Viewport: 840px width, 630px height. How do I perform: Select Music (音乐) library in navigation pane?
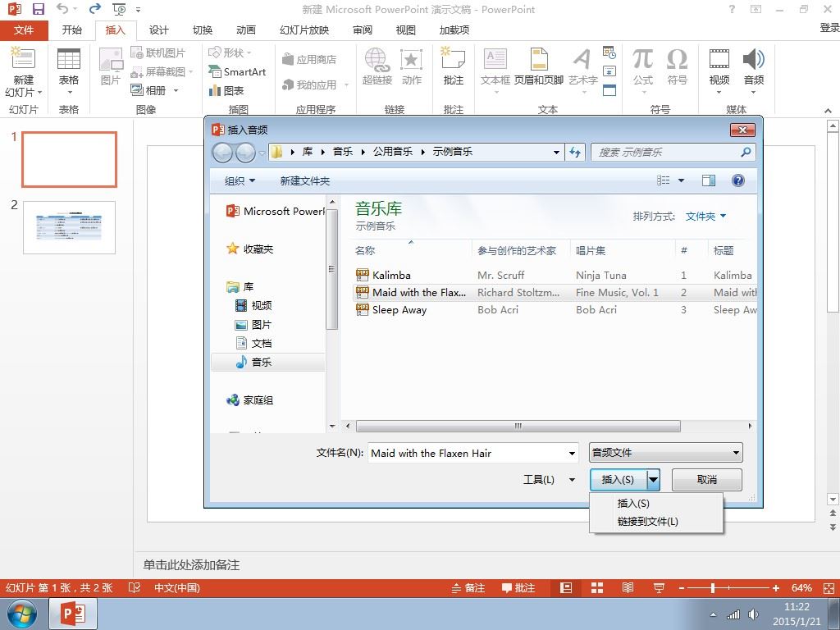268,362
